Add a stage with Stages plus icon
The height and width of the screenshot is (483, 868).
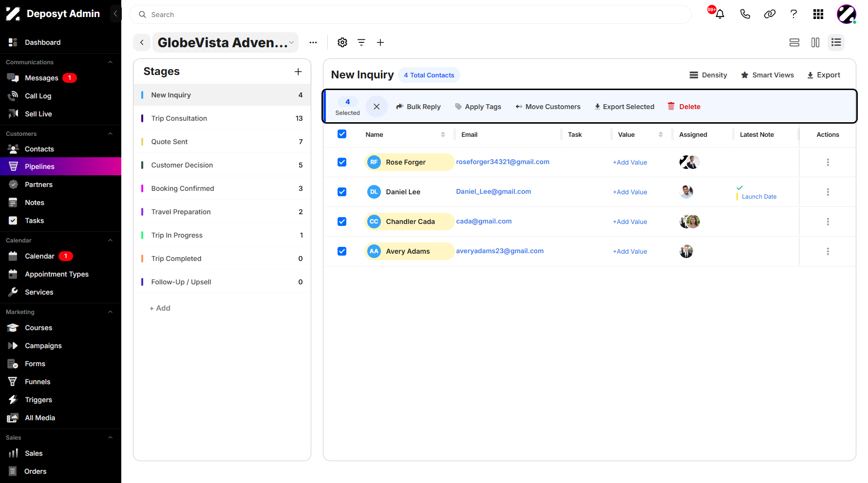298,72
